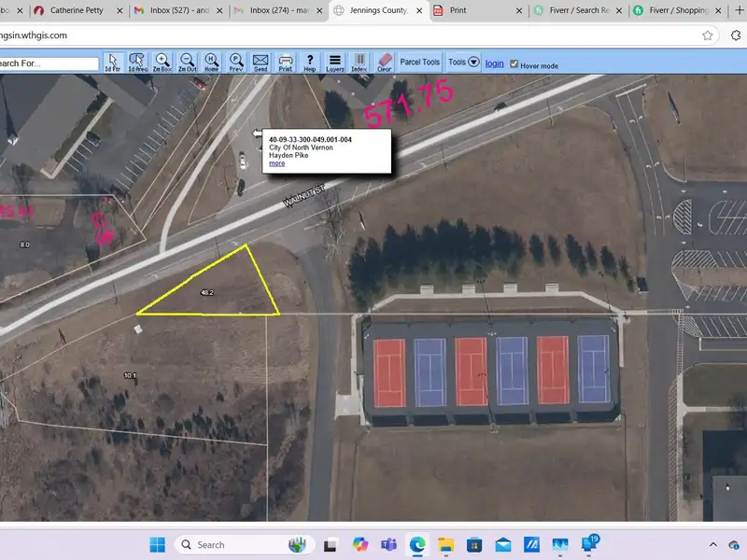Select the Id Area tool
The height and width of the screenshot is (560, 747).
click(x=137, y=63)
